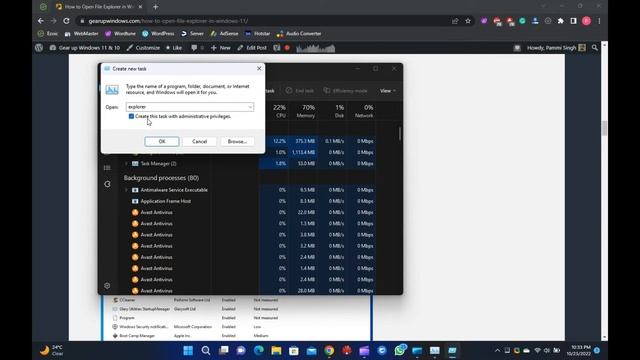Open the Chrome extensions puzzle icon
640x360 pixels.
click(x=560, y=21)
